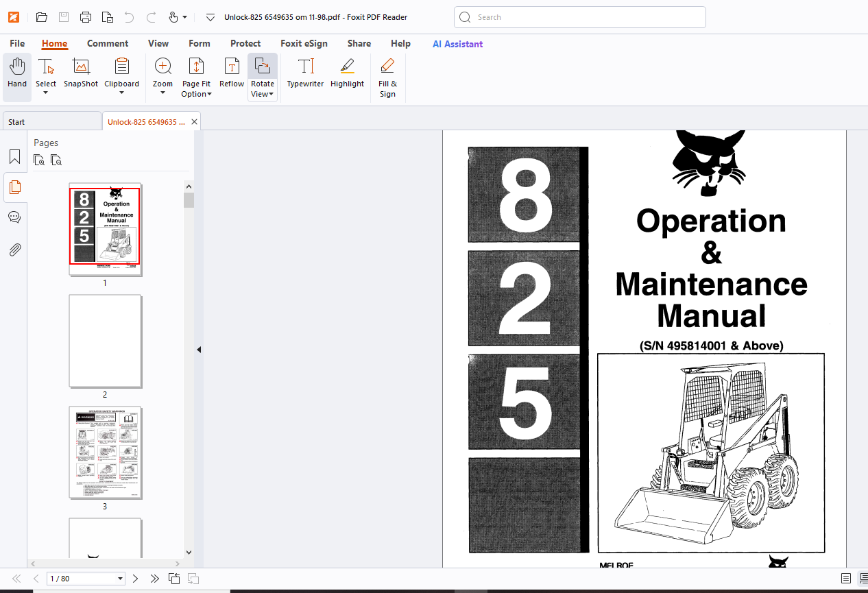Viewport: 868px width, 593px height.
Task: Open the Rotate View dropdown arrow
Action: click(x=272, y=95)
